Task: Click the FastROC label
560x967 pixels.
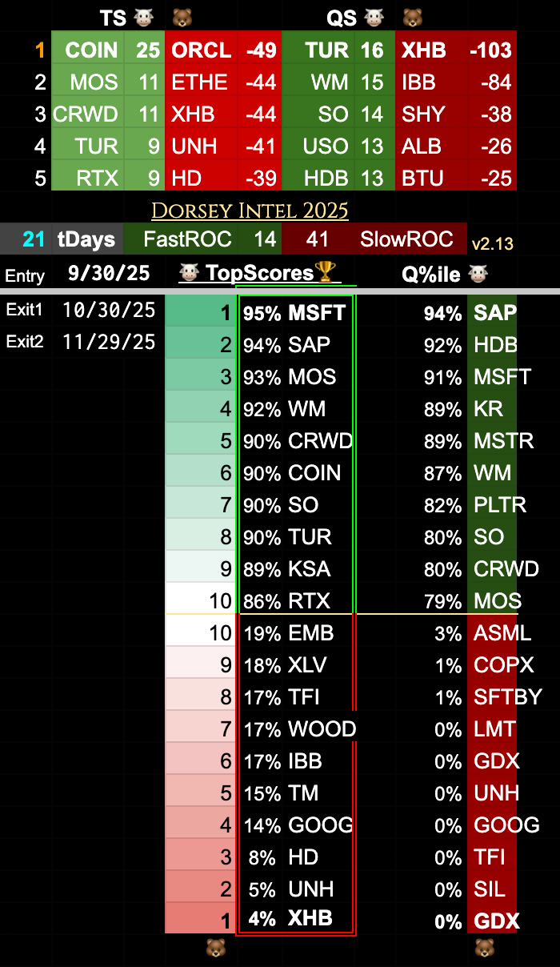Action: (187, 239)
